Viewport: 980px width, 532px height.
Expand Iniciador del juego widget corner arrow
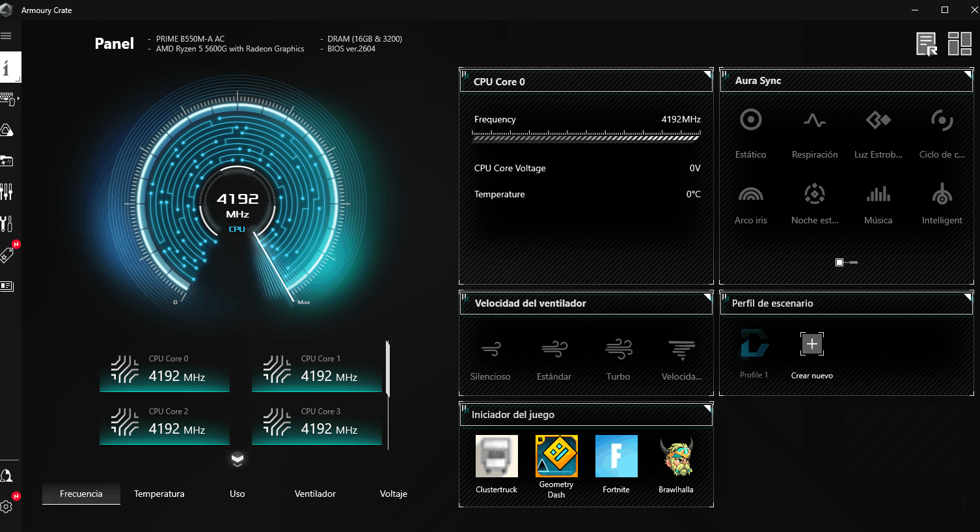point(707,408)
